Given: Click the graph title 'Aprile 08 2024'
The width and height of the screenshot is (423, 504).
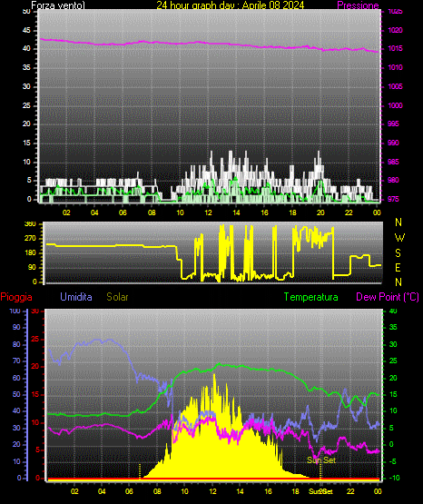Looking at the screenshot, I should [x=272, y=5].
